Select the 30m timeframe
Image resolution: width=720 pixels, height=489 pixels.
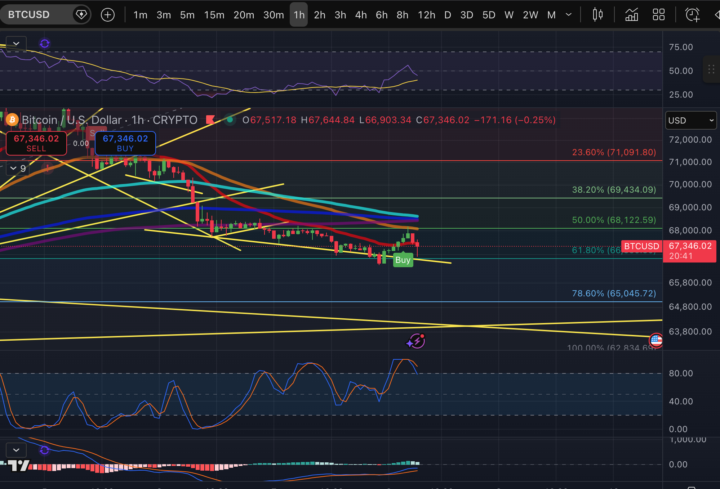click(273, 15)
